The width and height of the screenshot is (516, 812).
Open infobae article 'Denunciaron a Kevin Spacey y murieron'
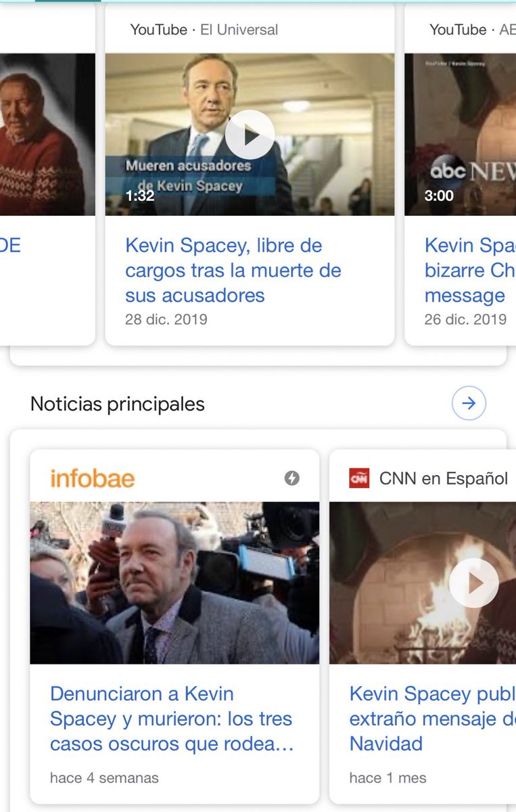(172, 719)
